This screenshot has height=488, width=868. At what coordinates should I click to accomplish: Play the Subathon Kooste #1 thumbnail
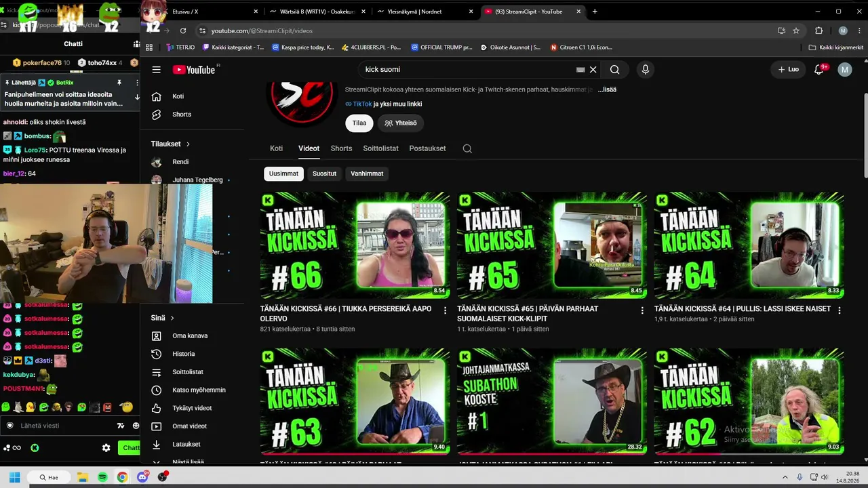click(552, 401)
